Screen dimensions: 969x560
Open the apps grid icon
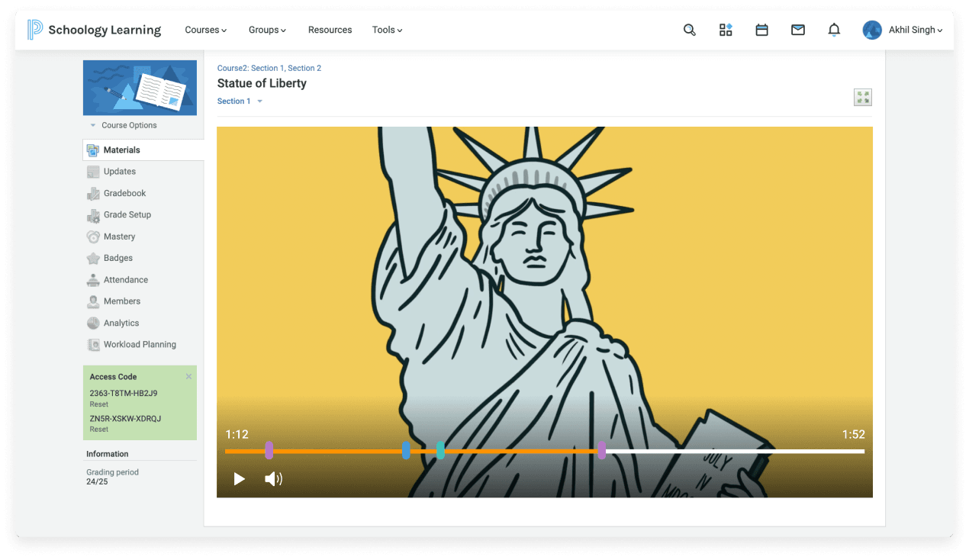726,30
